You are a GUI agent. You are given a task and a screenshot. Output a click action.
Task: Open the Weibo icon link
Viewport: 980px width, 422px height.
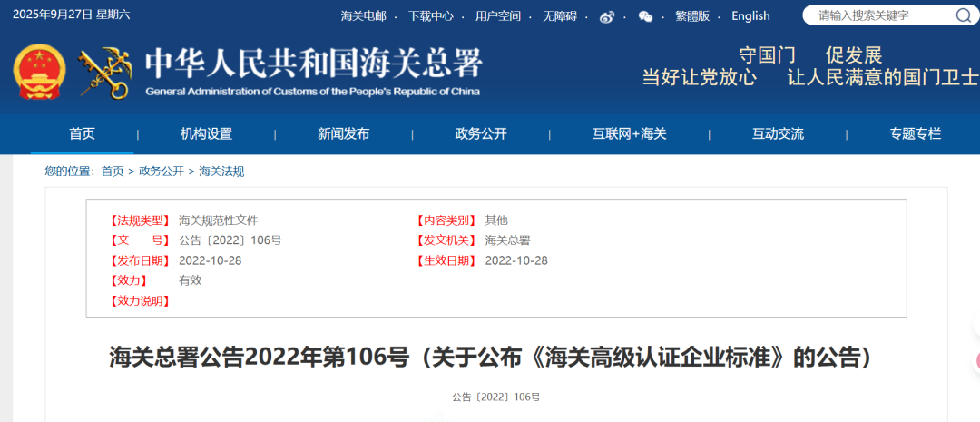(x=607, y=16)
